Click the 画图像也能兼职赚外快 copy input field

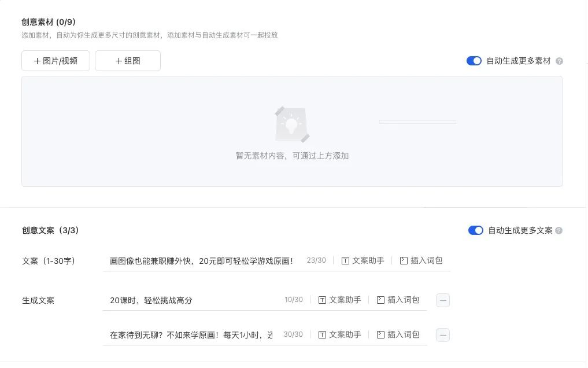(202, 261)
